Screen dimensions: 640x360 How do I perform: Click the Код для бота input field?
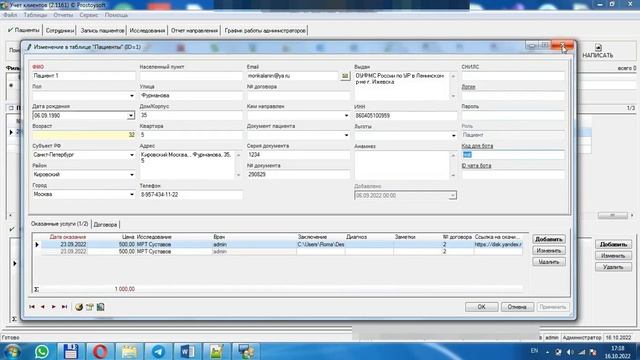513,155
